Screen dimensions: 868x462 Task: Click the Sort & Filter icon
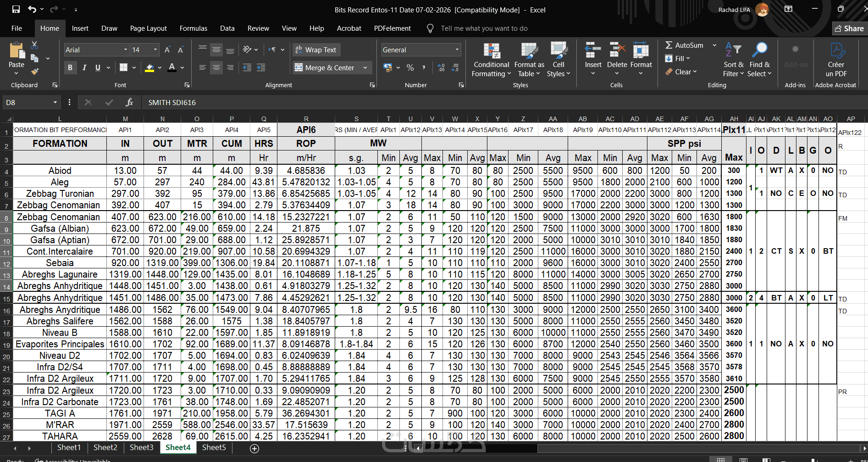coord(733,50)
